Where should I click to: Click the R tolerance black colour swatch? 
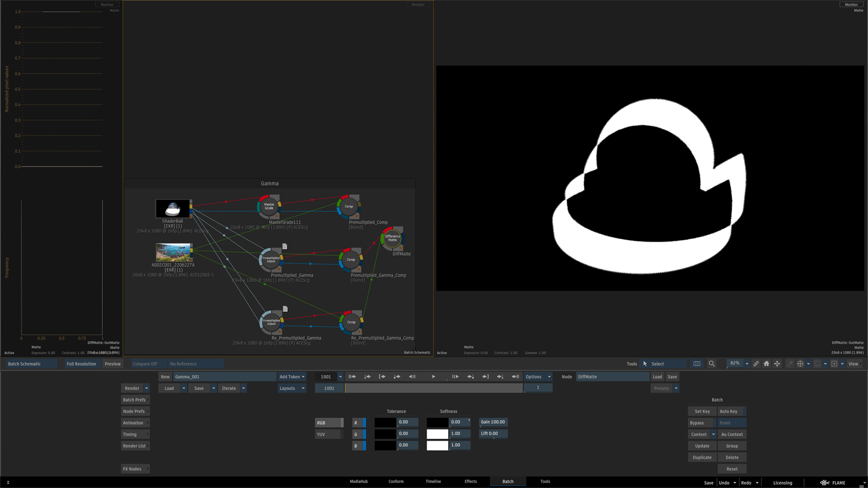click(385, 422)
